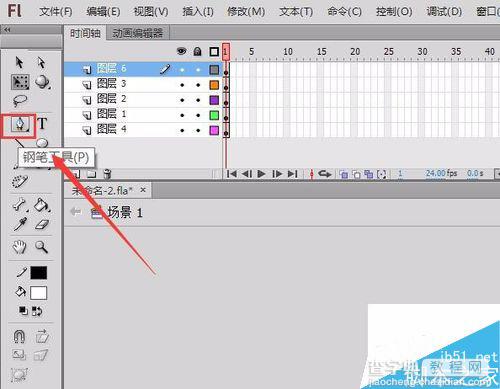The image size is (500, 389).
Task: Toggle the Snap to Objects magnet
Action: click(x=19, y=337)
